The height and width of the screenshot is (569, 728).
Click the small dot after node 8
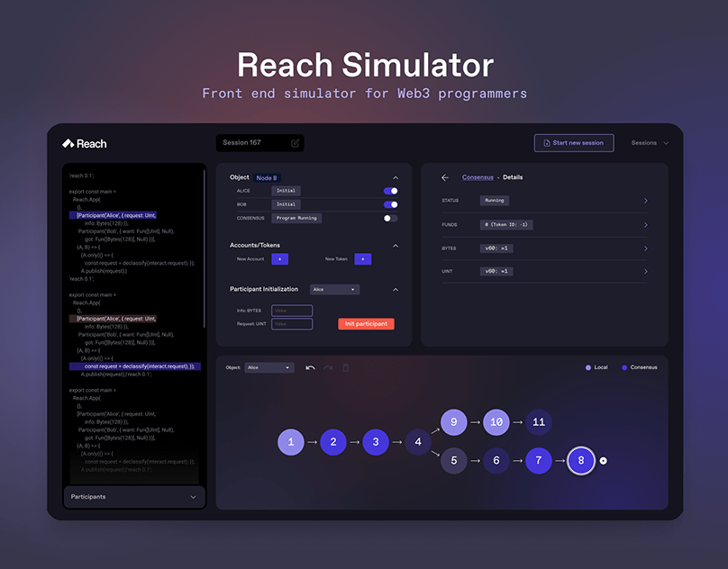[603, 461]
